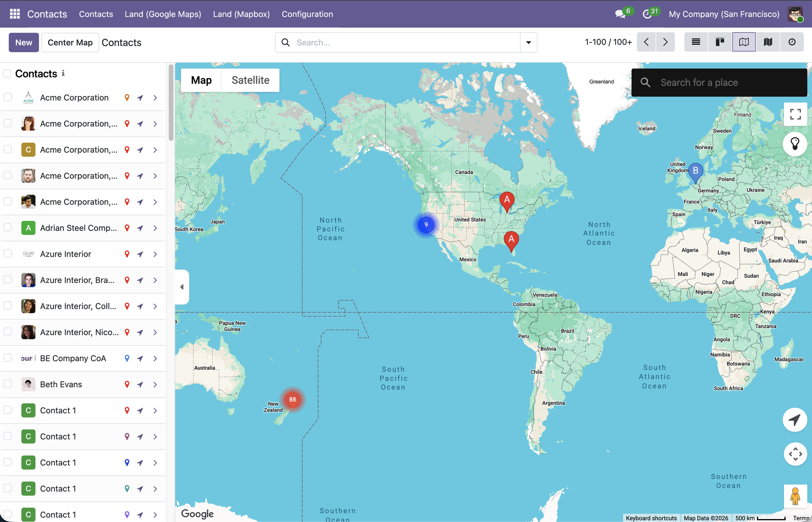Check the Azure Interior, Nico... checkbox

coord(8,332)
